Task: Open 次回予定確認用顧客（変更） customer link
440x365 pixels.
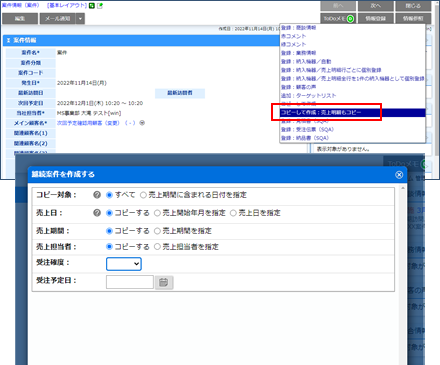Action: (x=88, y=123)
